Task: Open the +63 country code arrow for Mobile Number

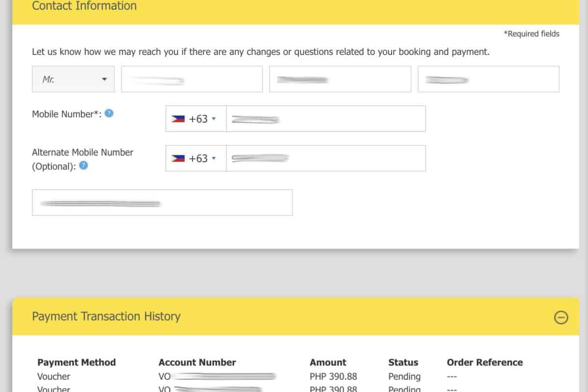Action: click(214, 119)
